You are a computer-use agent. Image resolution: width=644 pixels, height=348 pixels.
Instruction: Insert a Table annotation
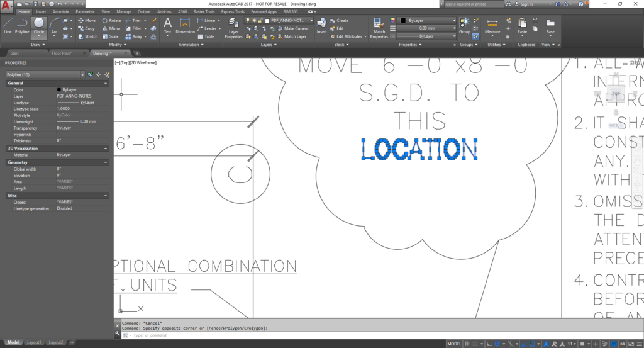coord(206,36)
